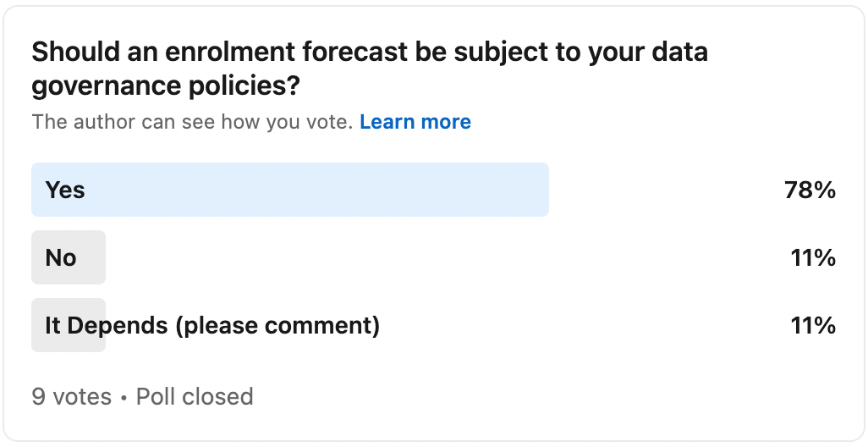Click the author can see how you vote note

192,122
